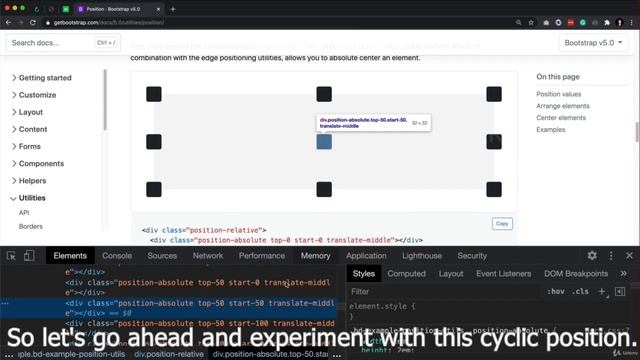Expand the Helpers section
Image resolution: width=640 pixels, height=360 pixels.
click(x=29, y=180)
